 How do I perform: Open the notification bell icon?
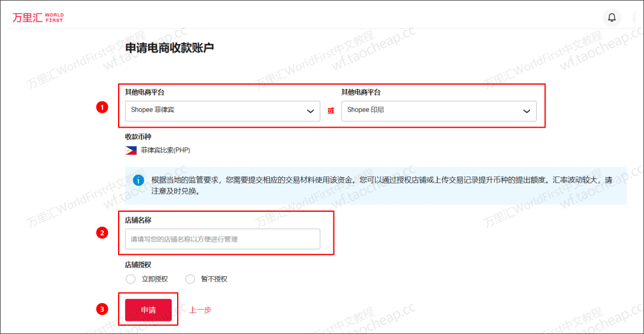611,17
